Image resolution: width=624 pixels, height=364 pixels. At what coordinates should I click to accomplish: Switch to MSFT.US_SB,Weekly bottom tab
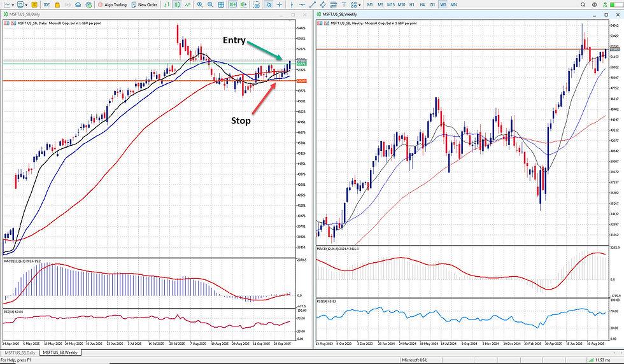point(60,353)
